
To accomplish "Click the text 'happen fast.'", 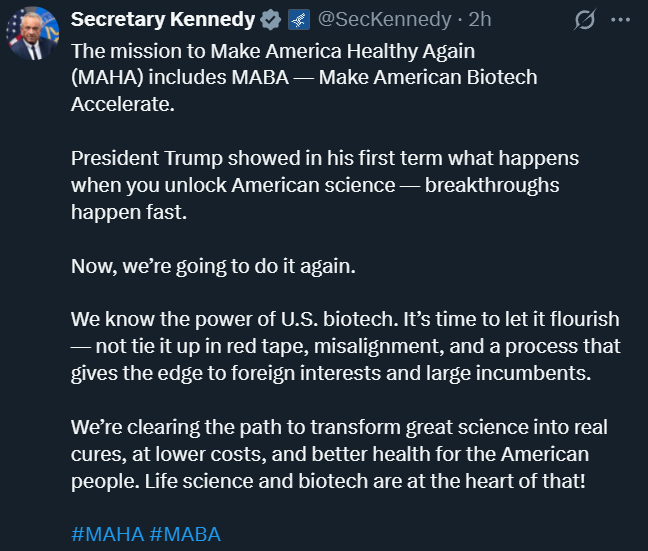I will pos(129,212).
